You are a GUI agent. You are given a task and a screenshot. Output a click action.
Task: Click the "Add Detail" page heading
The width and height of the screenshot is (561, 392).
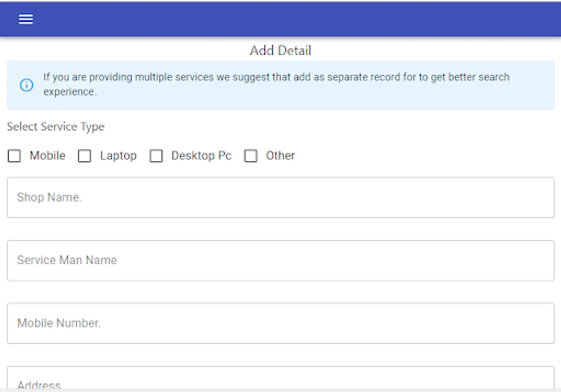(x=280, y=51)
